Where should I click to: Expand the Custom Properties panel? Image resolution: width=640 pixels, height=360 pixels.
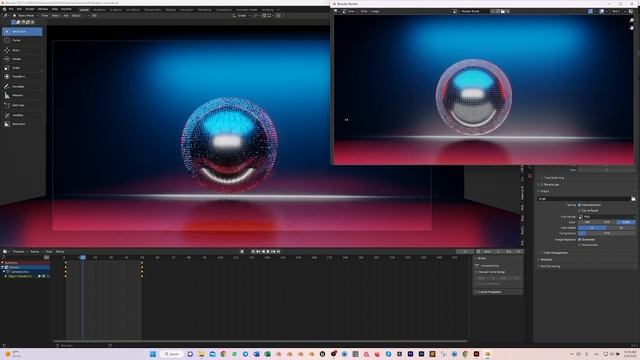(498, 292)
